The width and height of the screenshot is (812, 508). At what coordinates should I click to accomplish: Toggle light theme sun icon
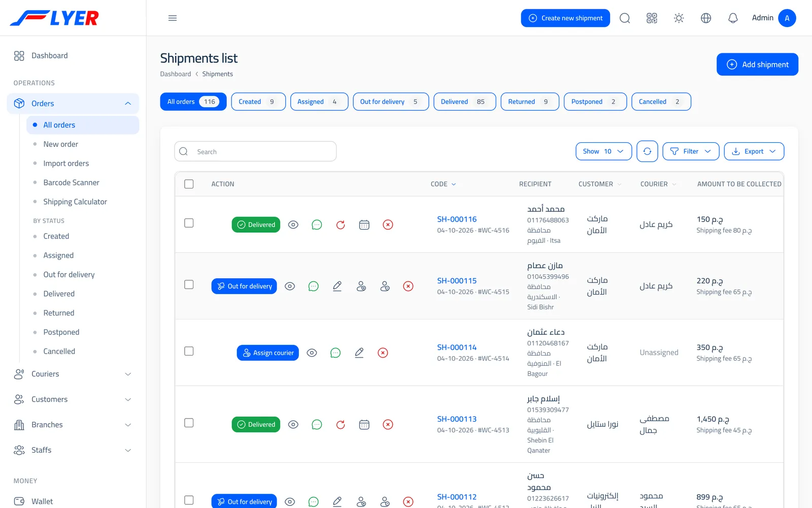click(x=679, y=18)
